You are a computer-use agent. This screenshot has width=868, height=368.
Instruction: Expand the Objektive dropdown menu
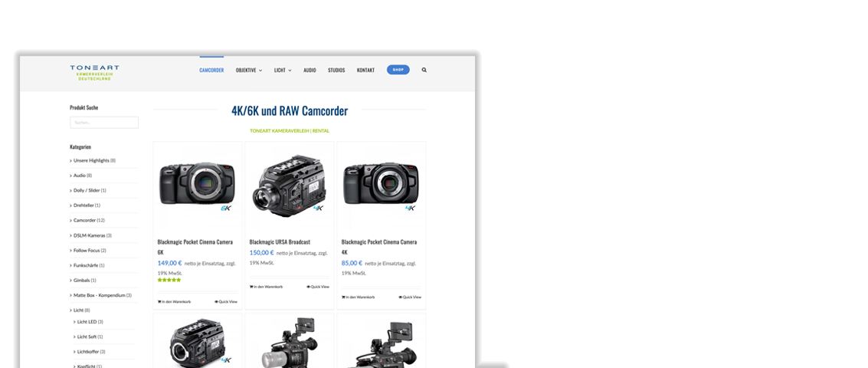(x=248, y=71)
